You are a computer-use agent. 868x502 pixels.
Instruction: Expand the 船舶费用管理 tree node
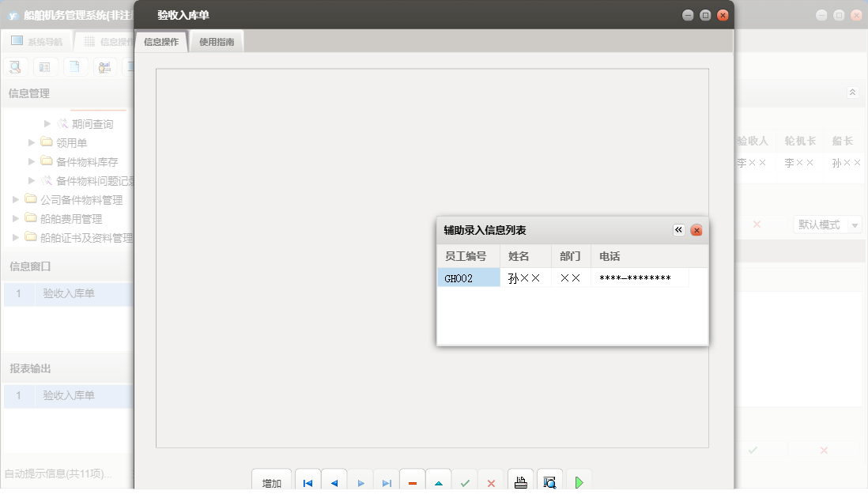[17, 218]
